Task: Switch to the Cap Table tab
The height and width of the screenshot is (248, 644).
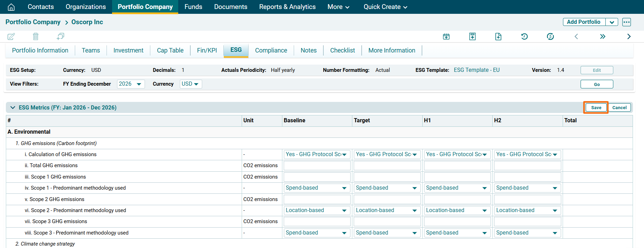Action: 170,50
